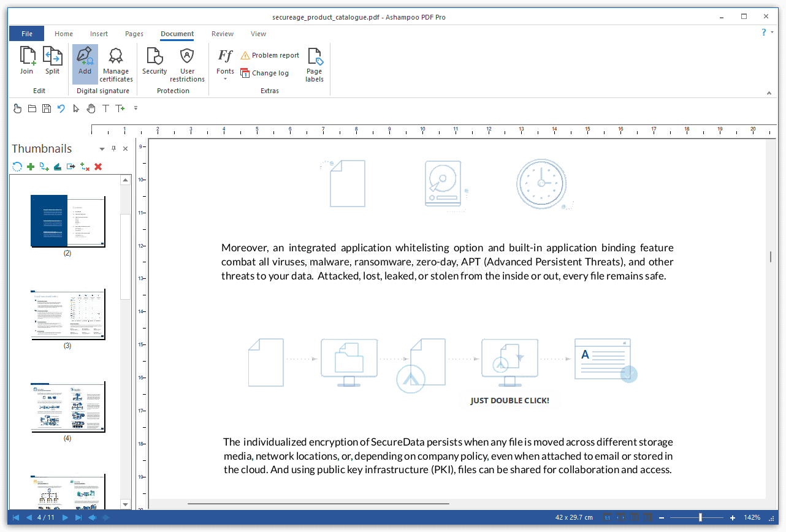This screenshot has height=532, width=786.
Task: Switch to the Pages tab
Action: [x=134, y=34]
